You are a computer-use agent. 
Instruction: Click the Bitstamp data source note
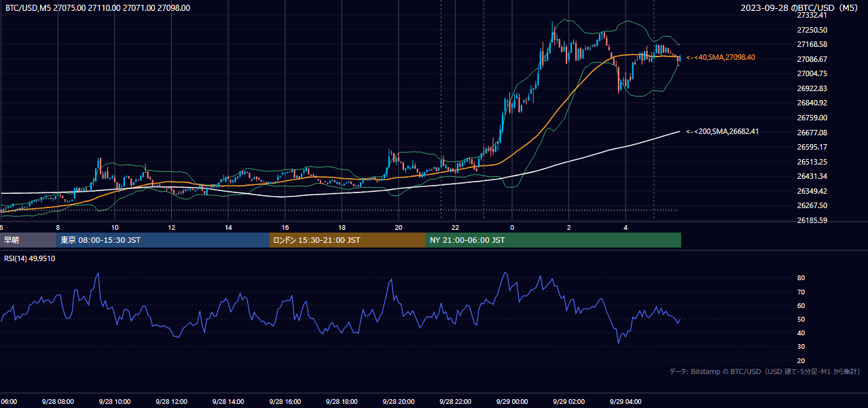pyautogui.click(x=765, y=372)
